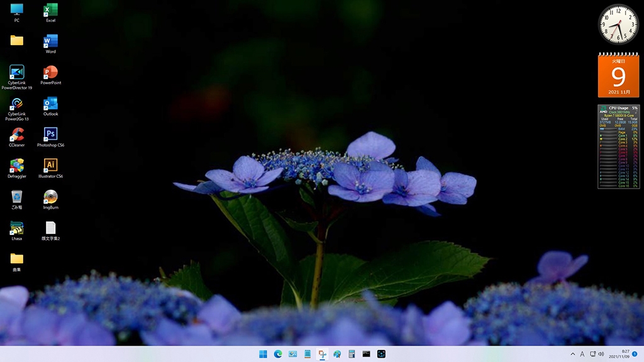
Task: Switch the IME input mode indicator A
Action: click(x=582, y=354)
